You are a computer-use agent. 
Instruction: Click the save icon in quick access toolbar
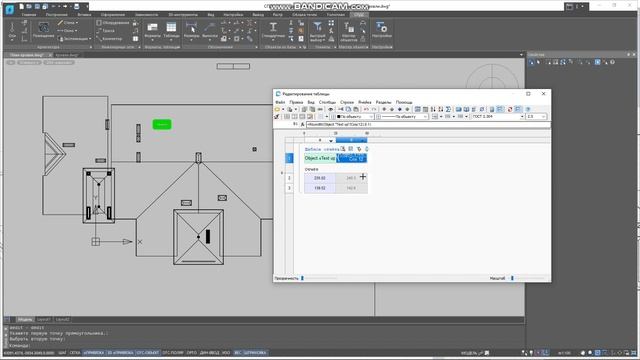coord(37,7)
